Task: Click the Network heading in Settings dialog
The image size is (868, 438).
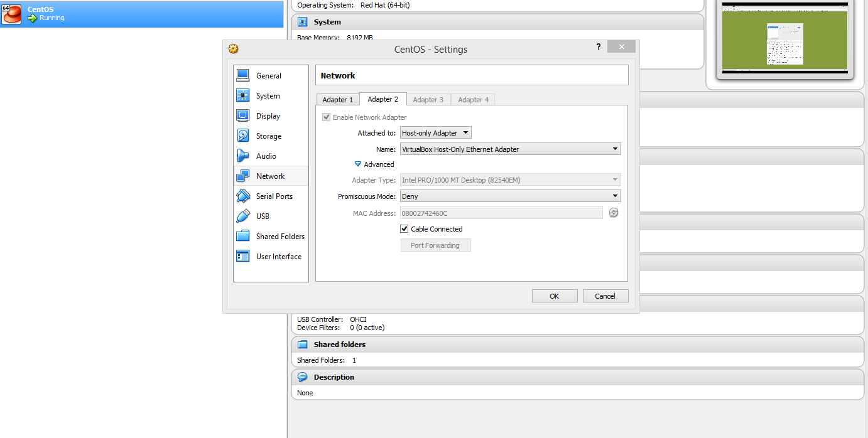Action: pyautogui.click(x=338, y=75)
